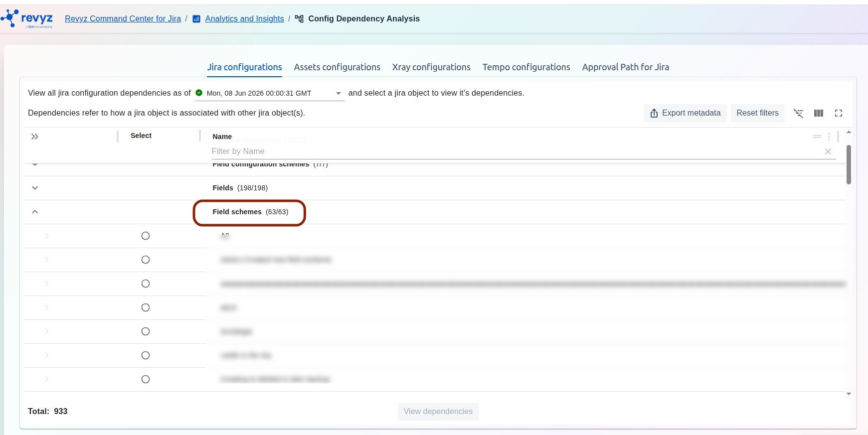
Task: Select radio of fourth Field schemes item
Action: point(146,307)
